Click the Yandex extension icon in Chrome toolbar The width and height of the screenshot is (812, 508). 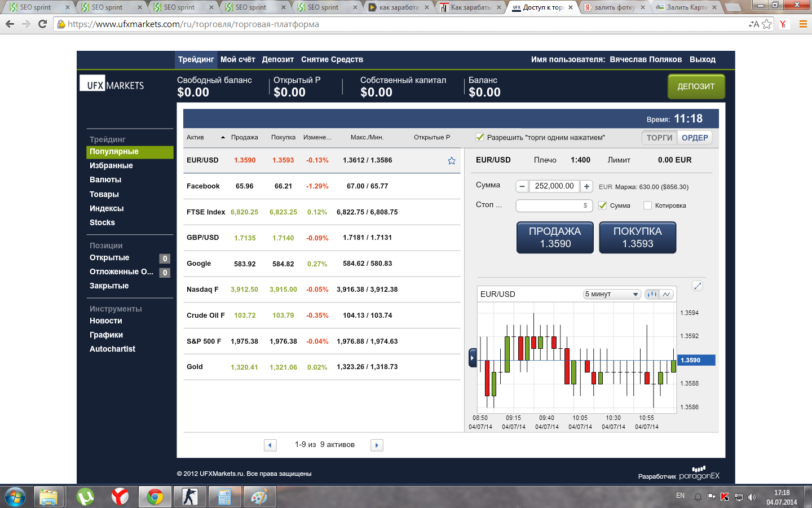coord(783,24)
